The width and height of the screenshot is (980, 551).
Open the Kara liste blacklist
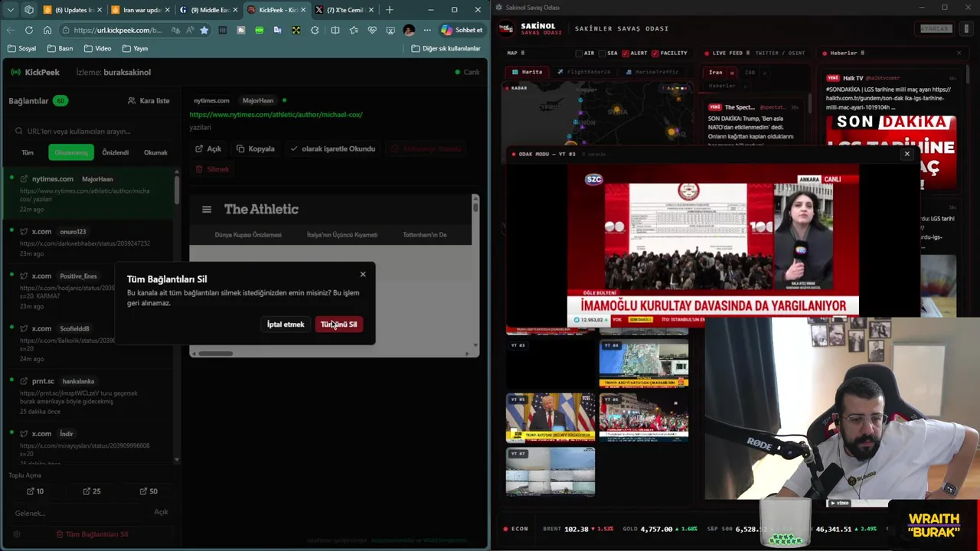pyautogui.click(x=149, y=100)
